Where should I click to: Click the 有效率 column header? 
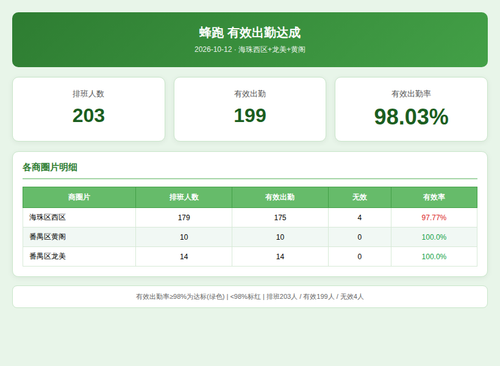434,197
